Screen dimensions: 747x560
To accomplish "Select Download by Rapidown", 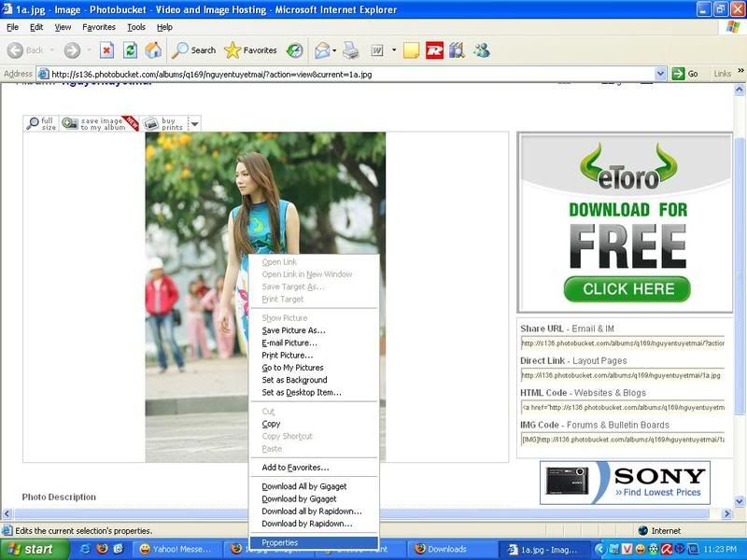I will pos(314,524).
